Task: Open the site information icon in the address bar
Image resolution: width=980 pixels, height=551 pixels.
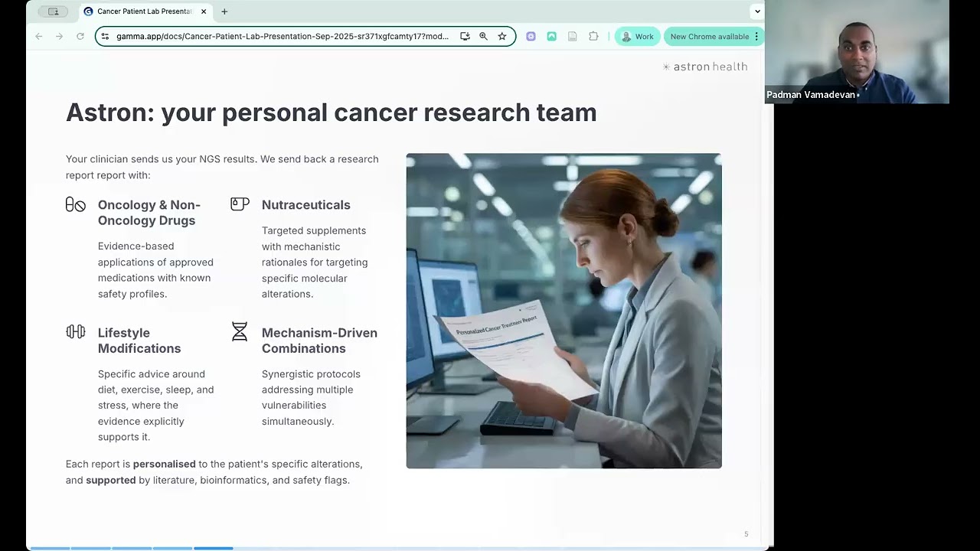Action: [105, 36]
